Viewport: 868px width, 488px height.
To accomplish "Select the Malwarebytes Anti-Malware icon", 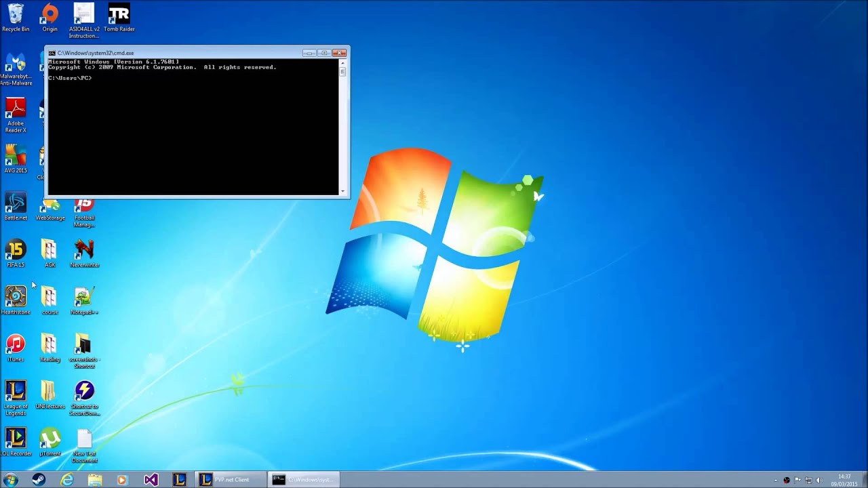I will click(x=16, y=69).
